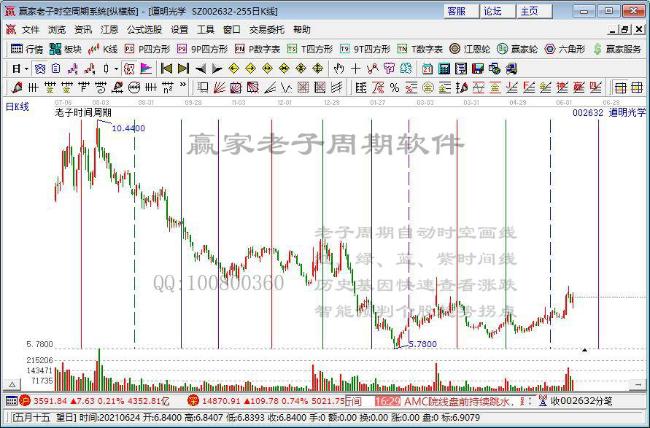650x428 pixels.
Task: Open the 赢家轮 wheel tool
Action: (517, 49)
